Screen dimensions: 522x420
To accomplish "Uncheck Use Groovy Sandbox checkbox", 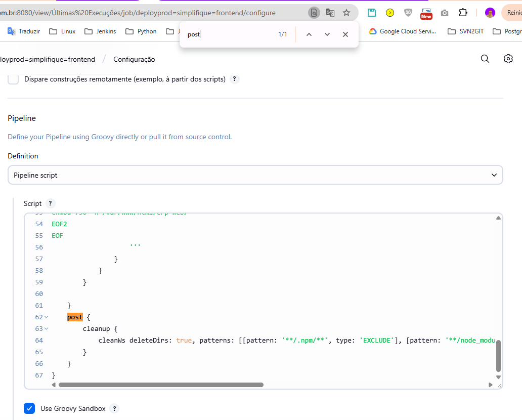I will click(x=29, y=408).
